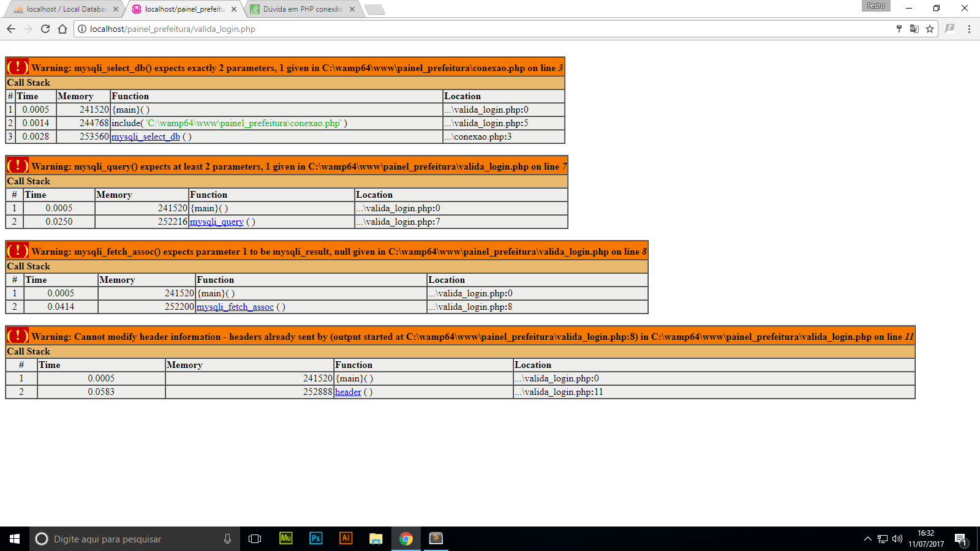Switch to the Dúvida em PHP conexão tab
This screenshot has width=980, height=551.
coord(302,9)
